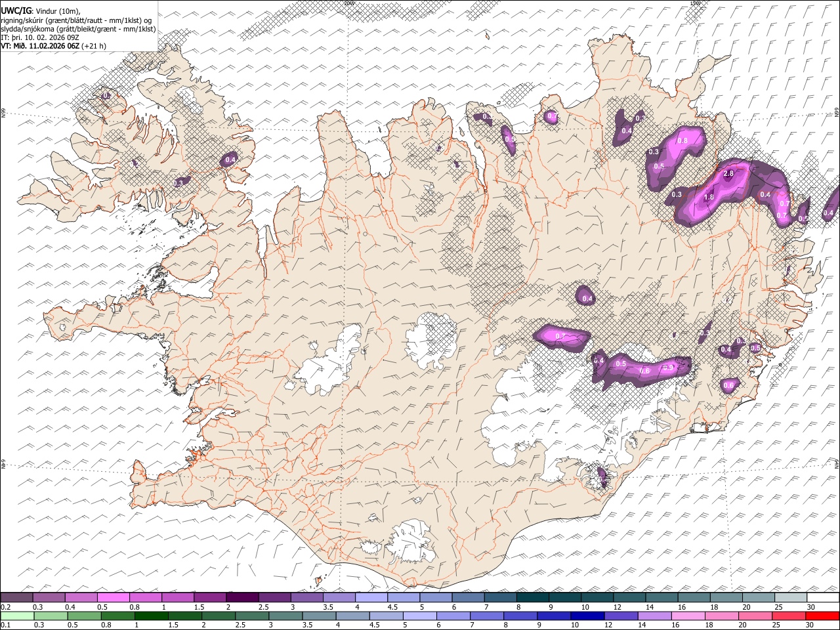Click the UWC/IG title in the header

click(x=16, y=10)
